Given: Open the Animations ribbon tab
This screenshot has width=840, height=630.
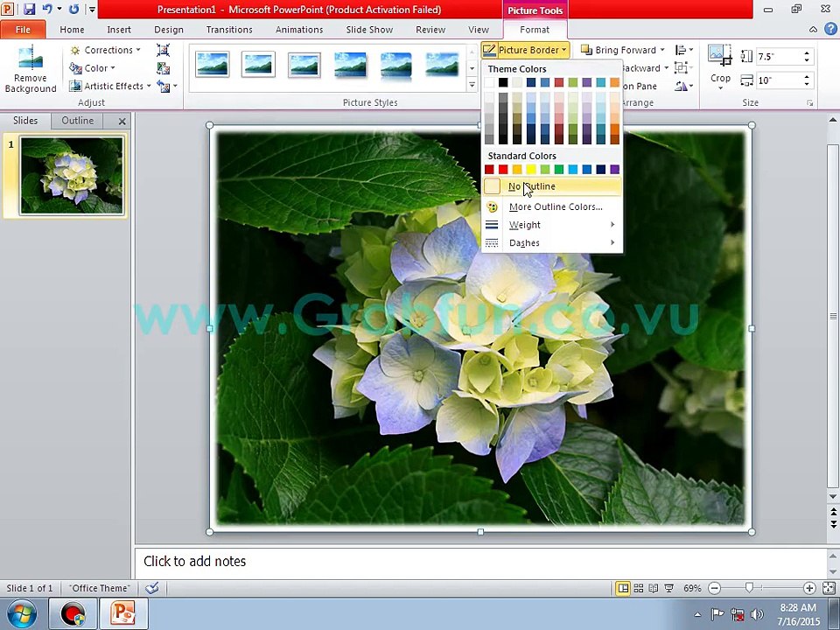Looking at the screenshot, I should click(x=299, y=30).
